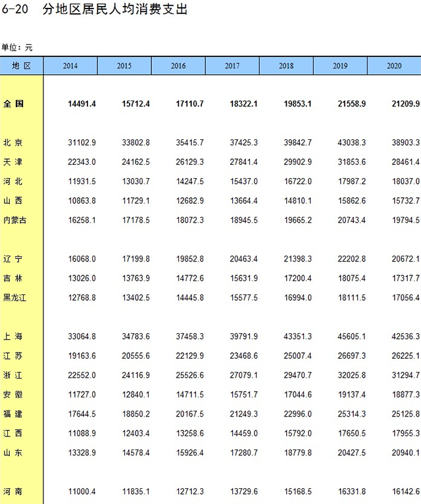
Task: Select the 吉林 row label
Action: click(x=13, y=279)
